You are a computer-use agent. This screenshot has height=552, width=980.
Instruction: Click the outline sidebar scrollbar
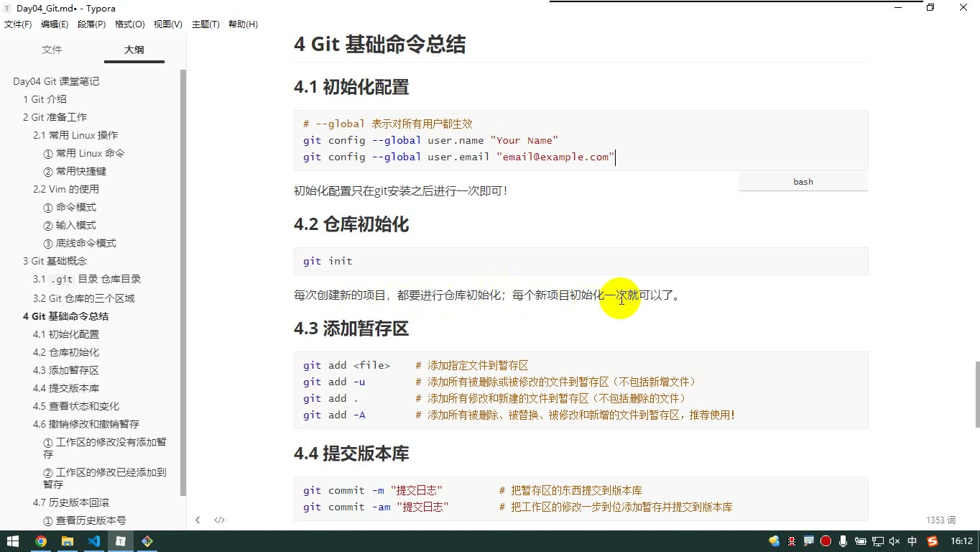183,282
